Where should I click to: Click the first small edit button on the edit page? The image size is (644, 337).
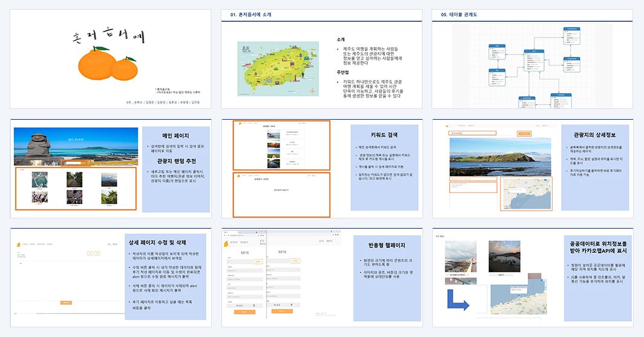tap(90, 254)
